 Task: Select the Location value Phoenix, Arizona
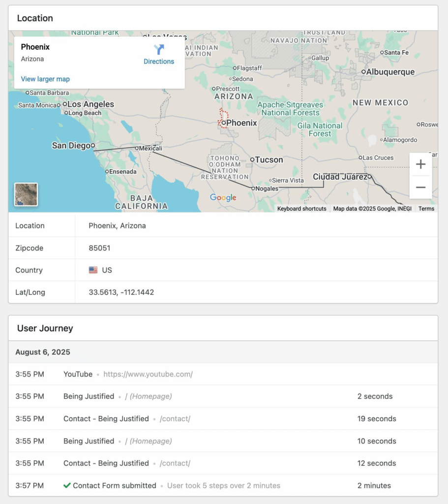click(117, 225)
